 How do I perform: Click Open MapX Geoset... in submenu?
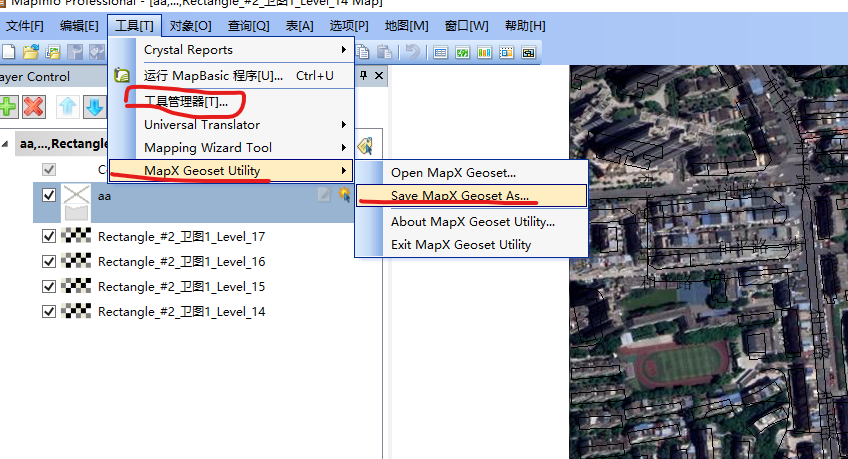point(453,173)
